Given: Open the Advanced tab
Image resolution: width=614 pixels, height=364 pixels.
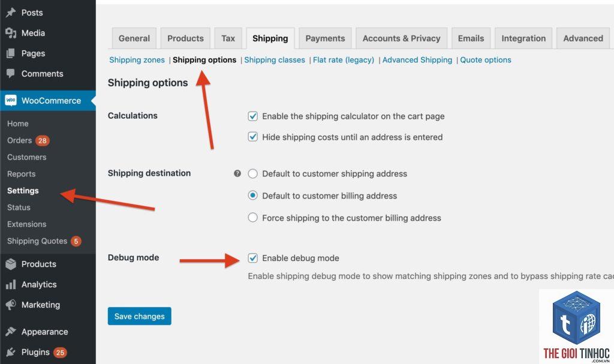Looking at the screenshot, I should [583, 38].
